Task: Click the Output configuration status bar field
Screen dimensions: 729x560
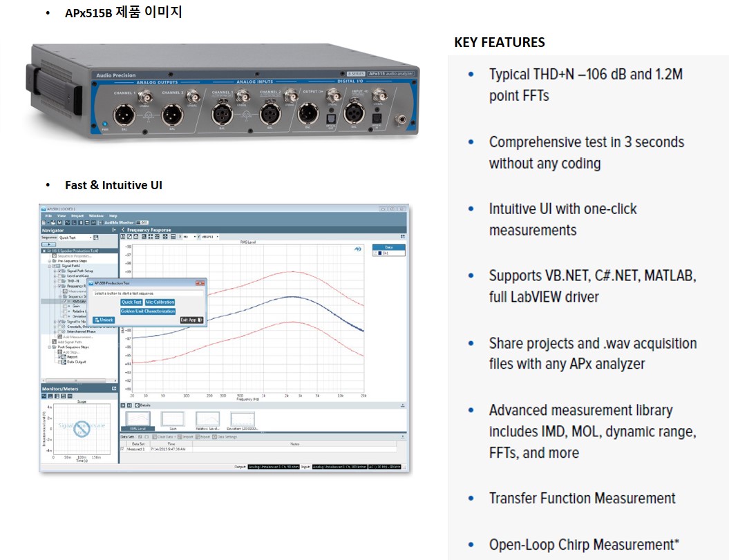Action: 274,467
